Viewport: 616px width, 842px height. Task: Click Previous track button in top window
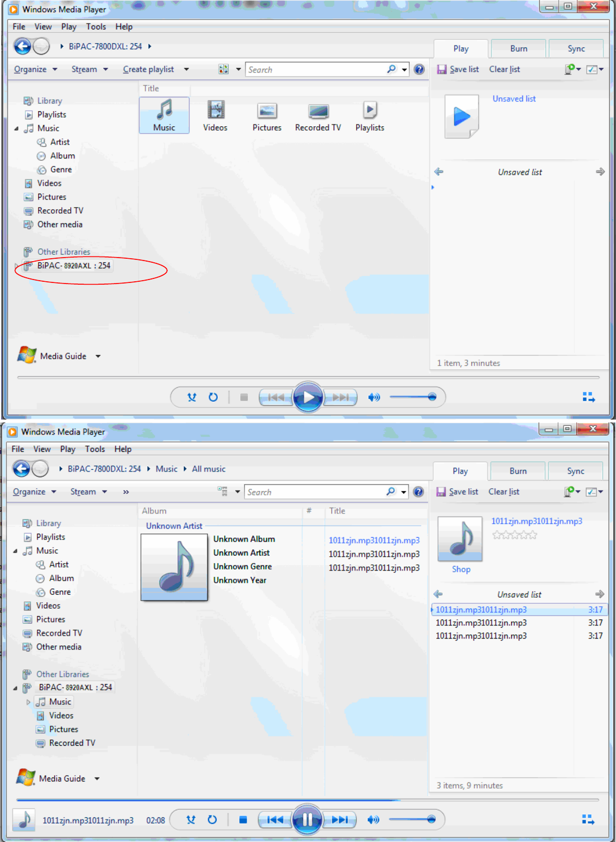click(276, 397)
